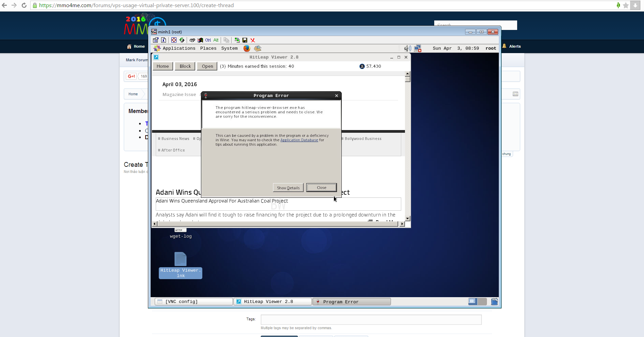
Task: Save VNC connection floppy icon
Action: click(245, 40)
